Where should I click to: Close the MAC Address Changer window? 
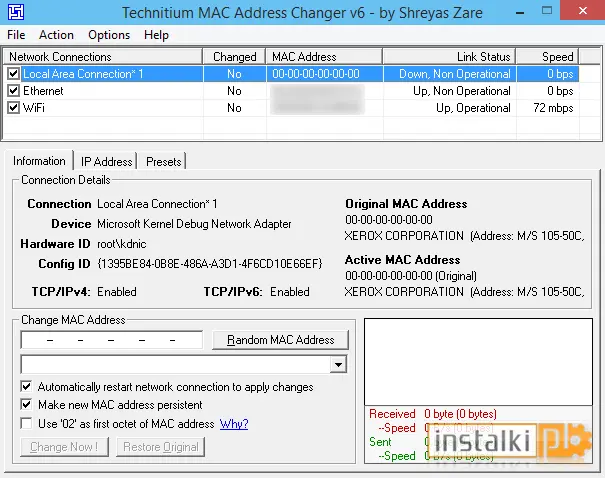click(x=583, y=11)
